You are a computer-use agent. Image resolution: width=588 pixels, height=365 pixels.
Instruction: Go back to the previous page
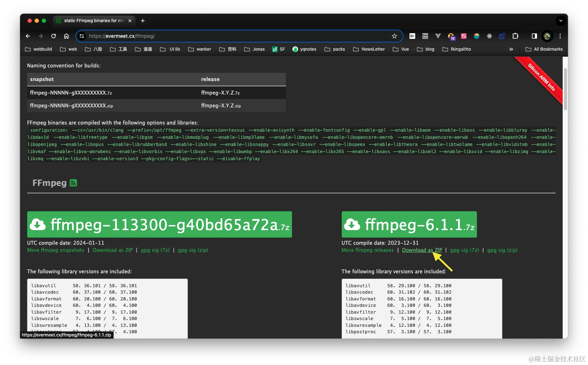point(28,36)
